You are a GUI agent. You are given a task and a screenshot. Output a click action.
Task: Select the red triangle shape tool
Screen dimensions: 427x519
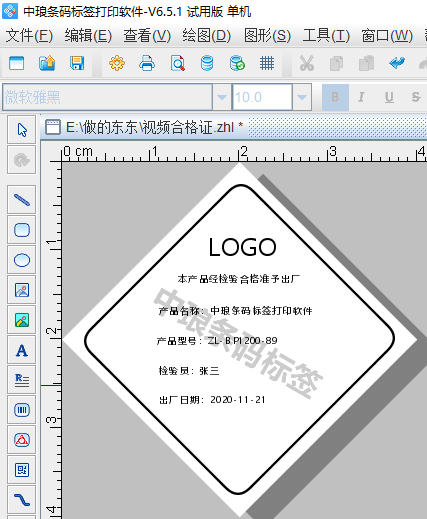pos(22,440)
